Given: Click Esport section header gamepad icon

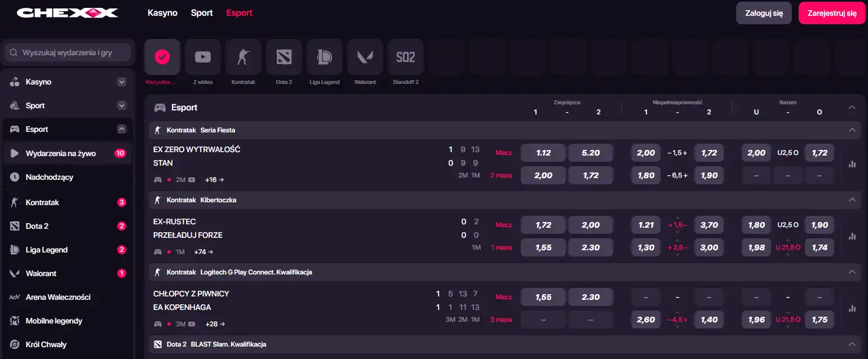Looking at the screenshot, I should pos(160,107).
